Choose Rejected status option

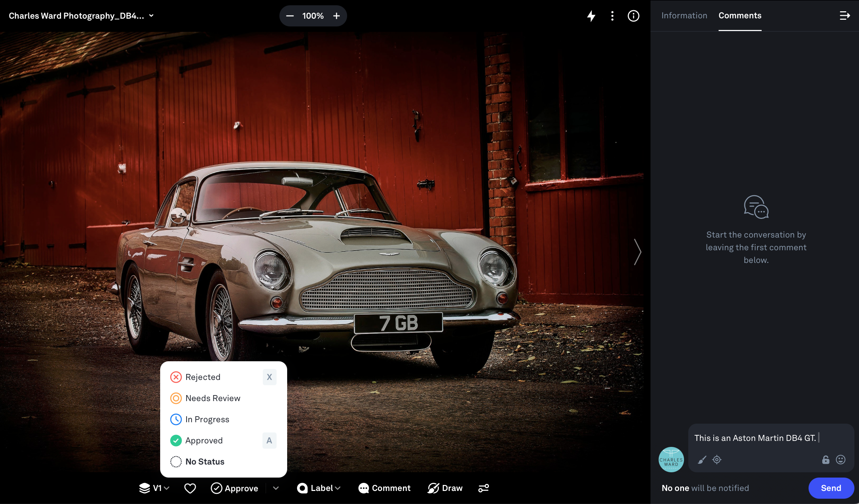point(224,377)
